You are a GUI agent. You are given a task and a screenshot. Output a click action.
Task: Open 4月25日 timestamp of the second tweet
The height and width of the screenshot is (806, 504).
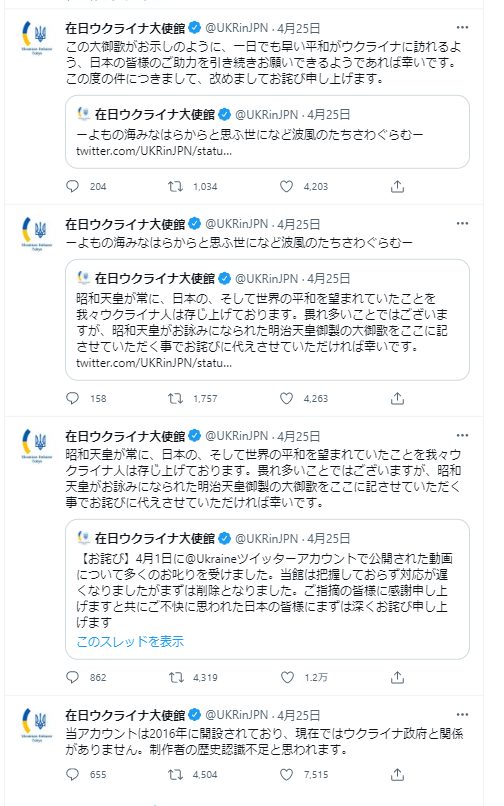299,224
